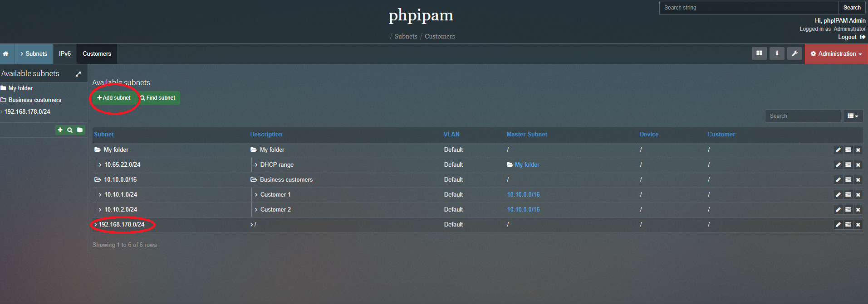This screenshot has height=304, width=868.
Task: Open permissions icon for Business customers row
Action: (848, 180)
